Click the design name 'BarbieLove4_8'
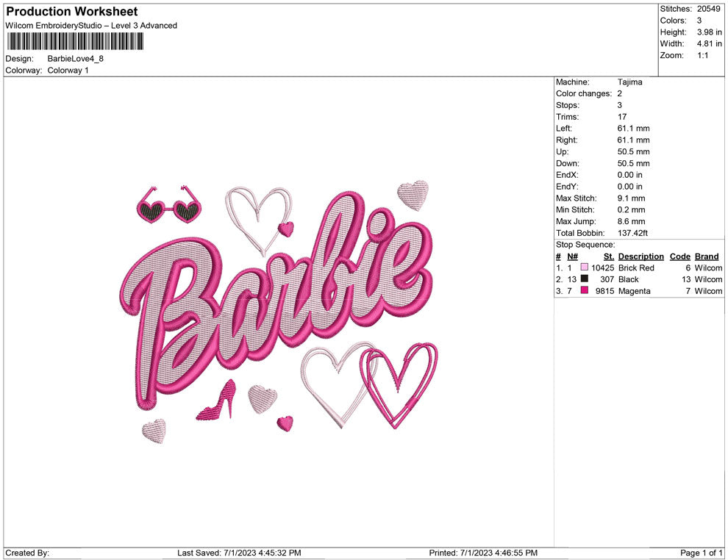This screenshot has width=728, height=560. [x=75, y=59]
